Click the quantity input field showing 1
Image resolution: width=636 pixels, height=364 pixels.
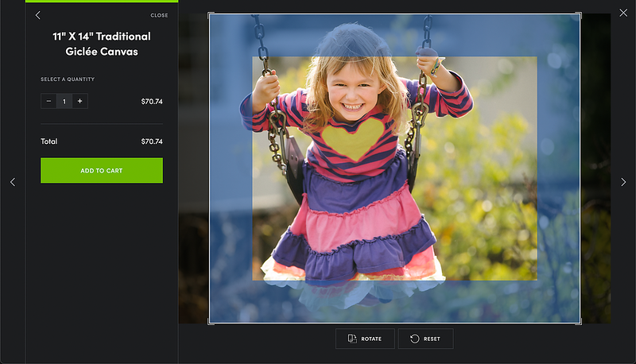[64, 101]
